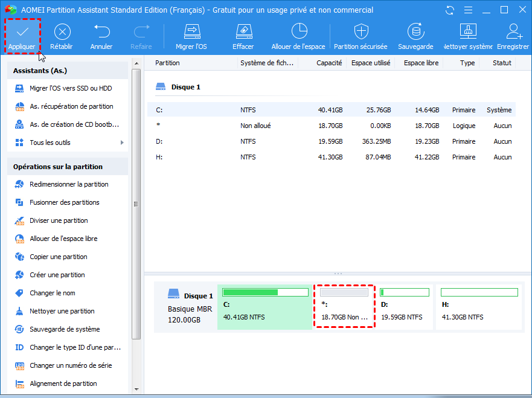Select the Effacer eraser tool
532x398 pixels.
(x=243, y=32)
